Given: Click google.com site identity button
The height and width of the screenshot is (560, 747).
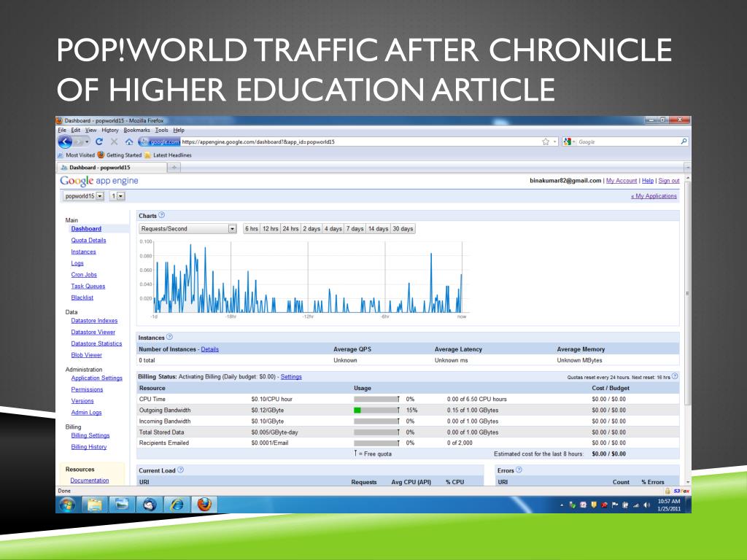Looking at the screenshot, I should [159, 141].
